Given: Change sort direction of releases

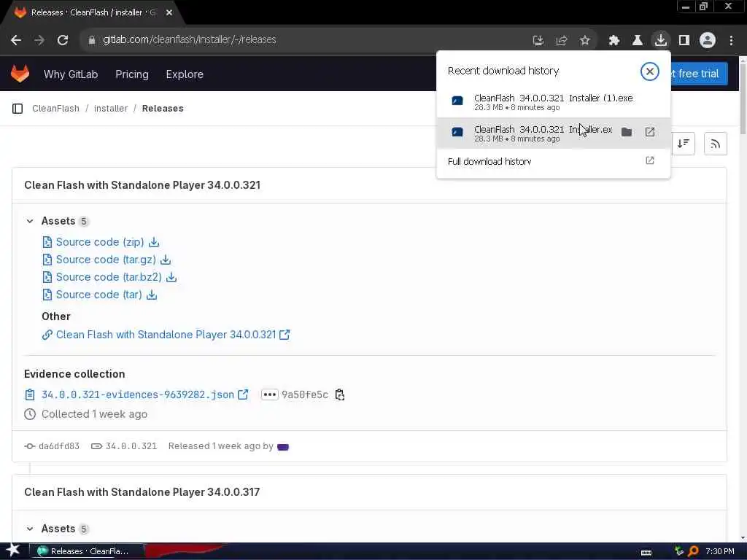Looking at the screenshot, I should pyautogui.click(x=683, y=144).
